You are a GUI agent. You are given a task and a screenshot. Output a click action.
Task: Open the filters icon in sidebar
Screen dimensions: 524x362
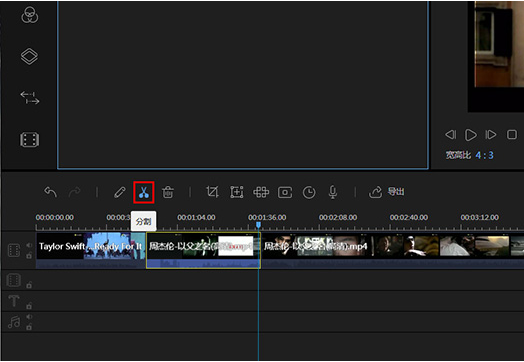[30, 15]
